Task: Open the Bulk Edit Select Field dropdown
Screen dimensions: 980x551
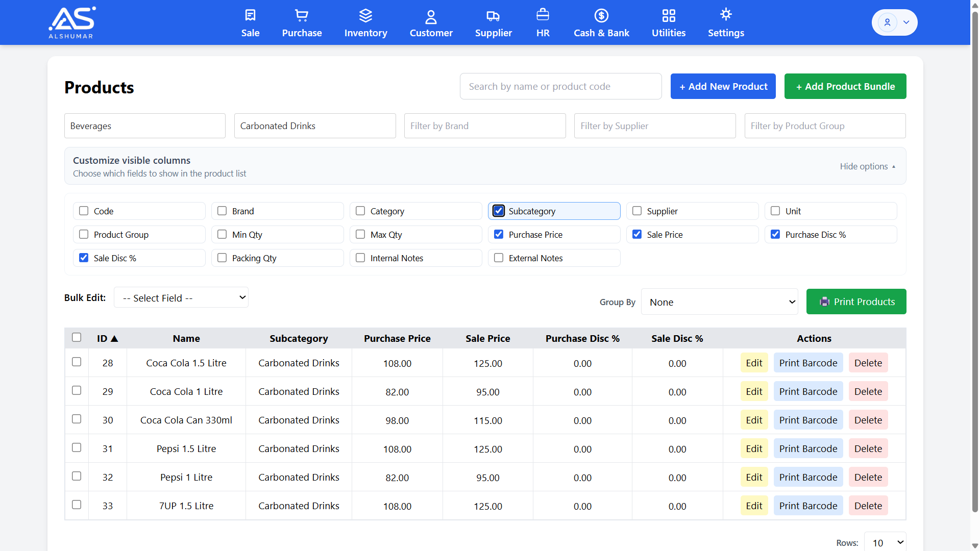Action: (x=181, y=298)
